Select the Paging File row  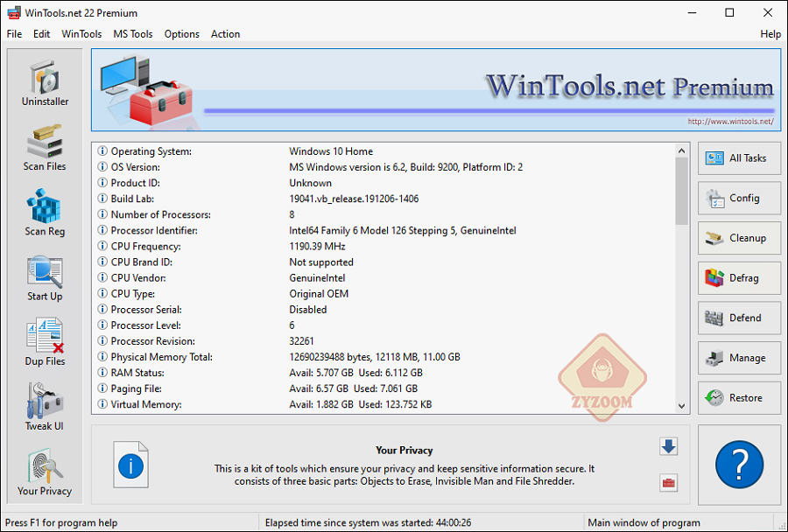tap(383, 388)
